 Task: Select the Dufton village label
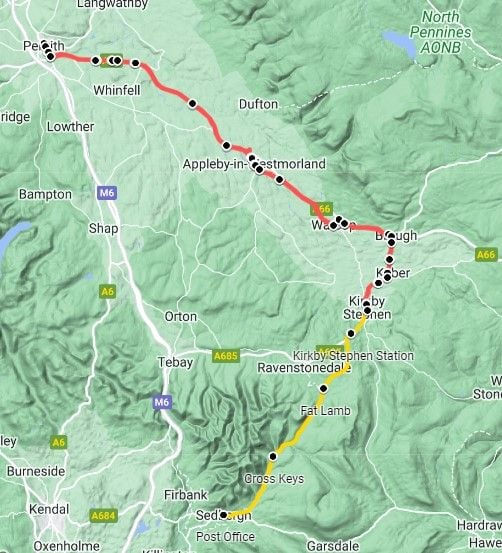[x=258, y=104]
